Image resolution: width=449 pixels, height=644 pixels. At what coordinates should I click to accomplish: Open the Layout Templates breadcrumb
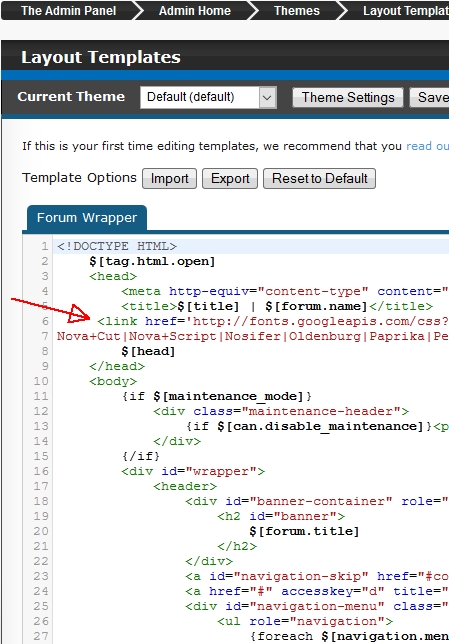[405, 11]
